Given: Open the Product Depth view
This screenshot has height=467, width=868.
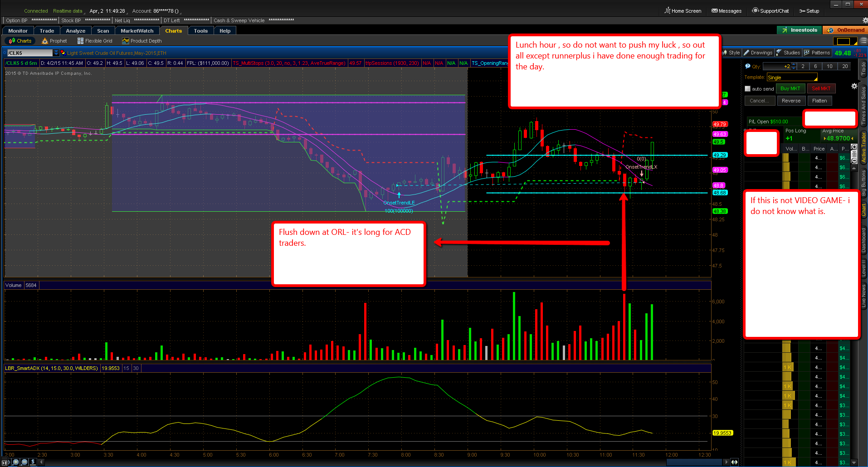Looking at the screenshot, I should click(142, 41).
